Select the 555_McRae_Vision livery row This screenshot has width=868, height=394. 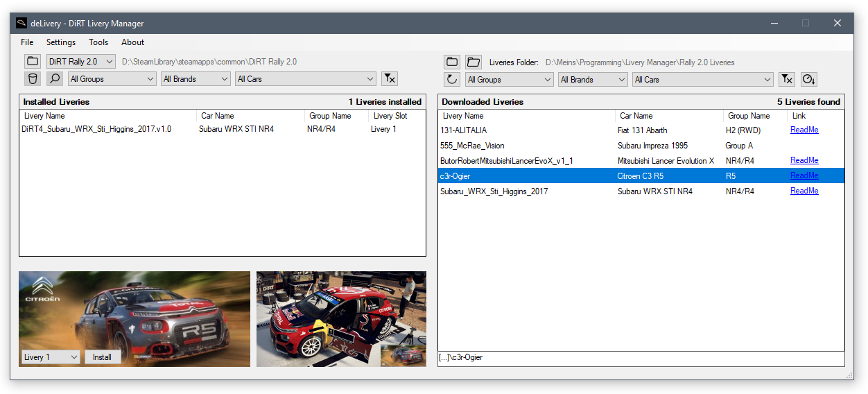pyautogui.click(x=641, y=146)
